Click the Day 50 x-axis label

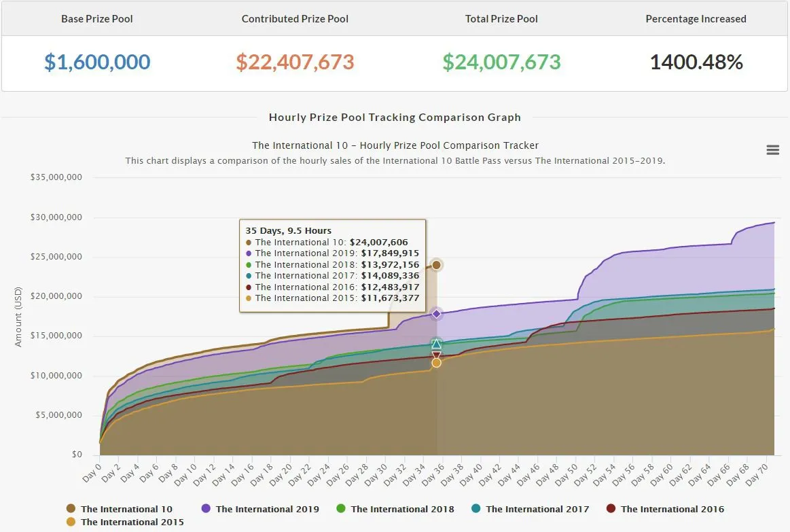coord(567,474)
